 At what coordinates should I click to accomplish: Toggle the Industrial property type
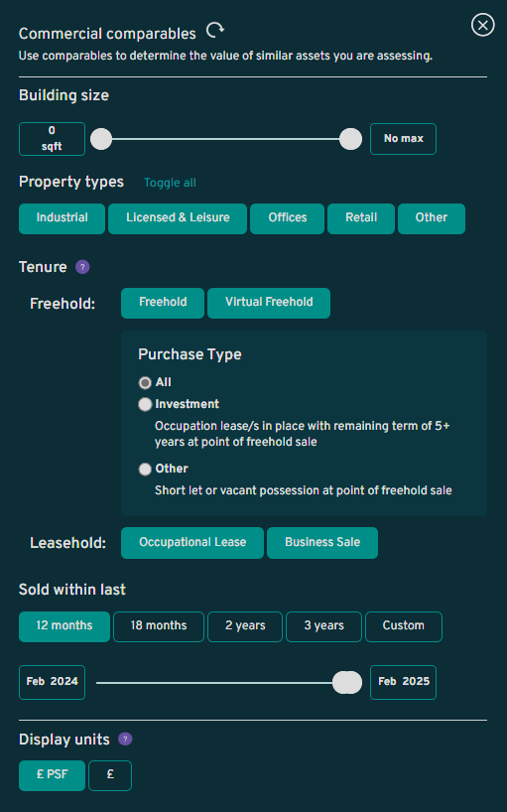(x=63, y=218)
